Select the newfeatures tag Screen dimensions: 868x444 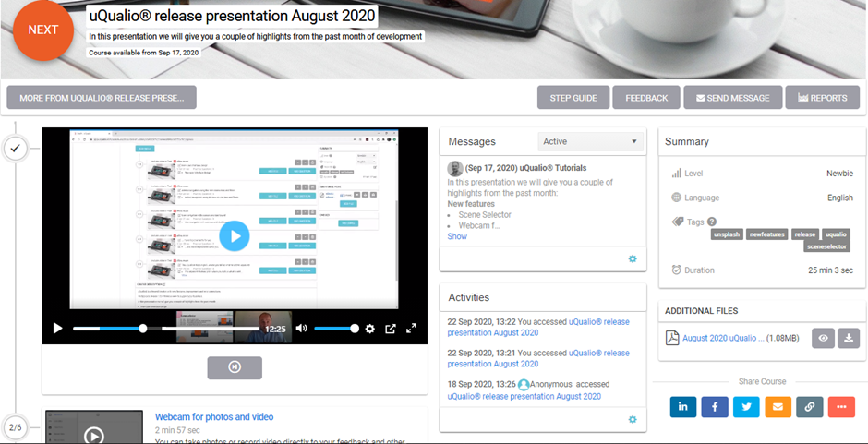766,234
